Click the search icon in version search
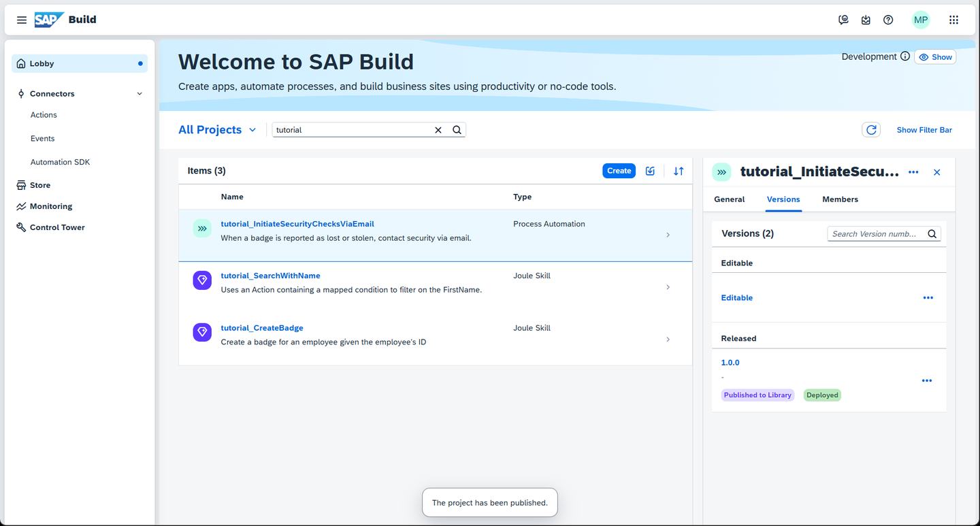 point(932,234)
